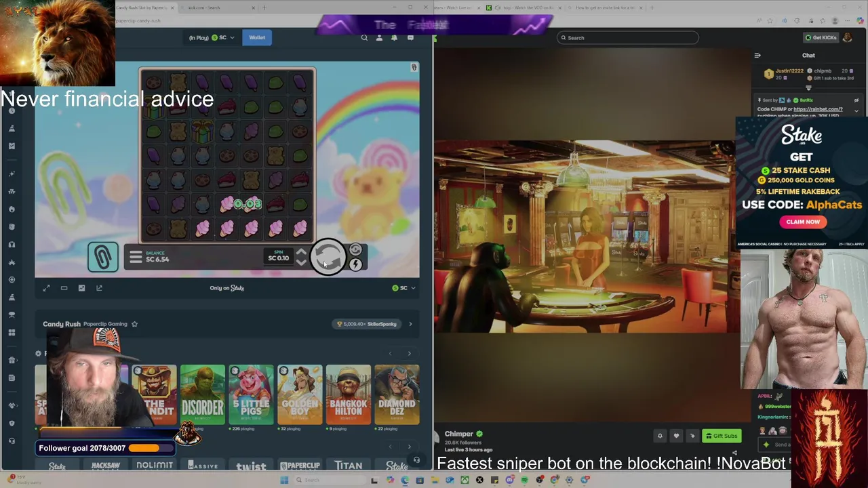Enter fullscreen game mode
Screen dimensions: 868x488
click(47, 288)
